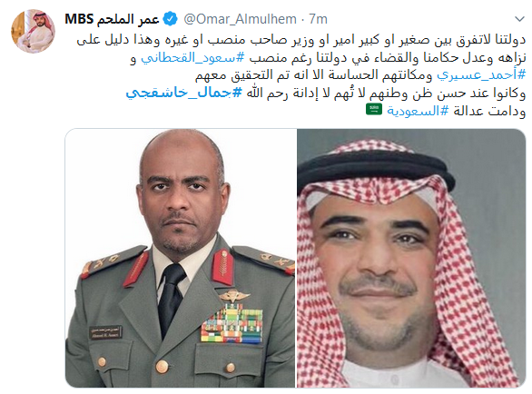The image size is (532, 394).
Task: Expand the tweet options chevron
Action: [519, 19]
